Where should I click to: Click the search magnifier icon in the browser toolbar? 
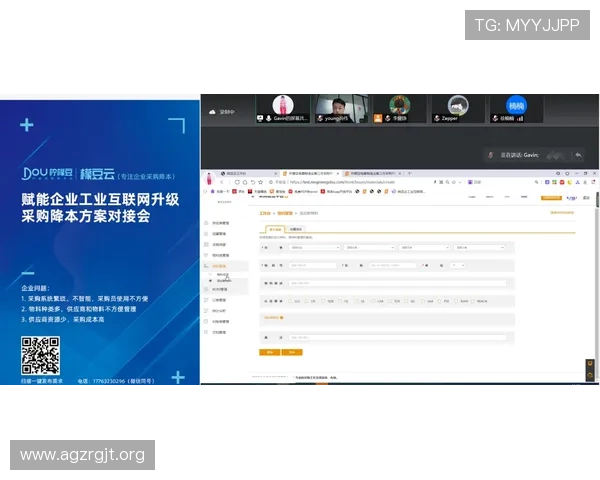point(536,182)
